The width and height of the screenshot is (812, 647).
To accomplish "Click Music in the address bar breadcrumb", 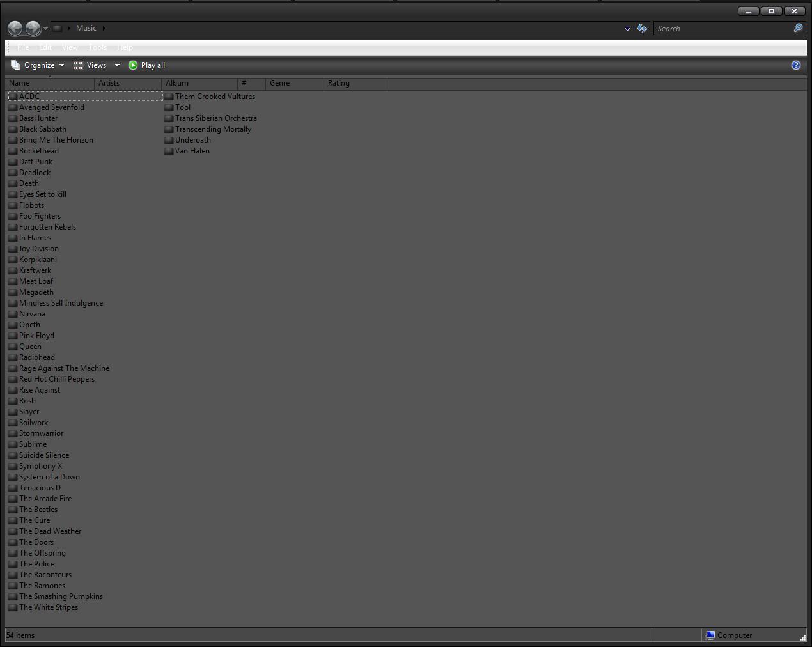I will point(86,28).
